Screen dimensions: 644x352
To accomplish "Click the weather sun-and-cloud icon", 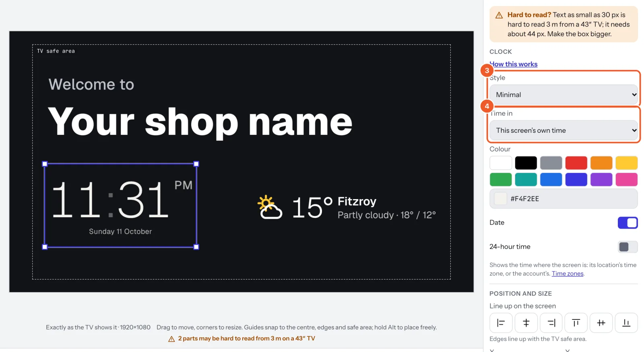I will [270, 207].
